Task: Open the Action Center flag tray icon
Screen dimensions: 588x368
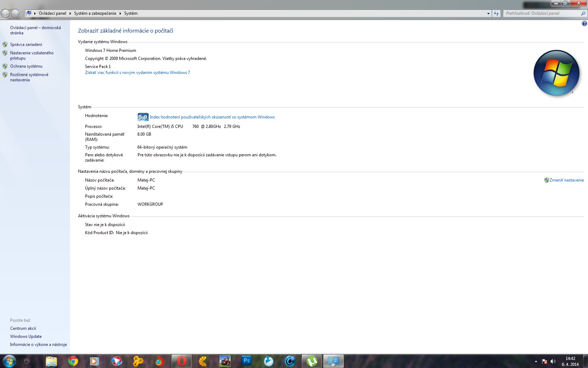Action: coord(545,361)
